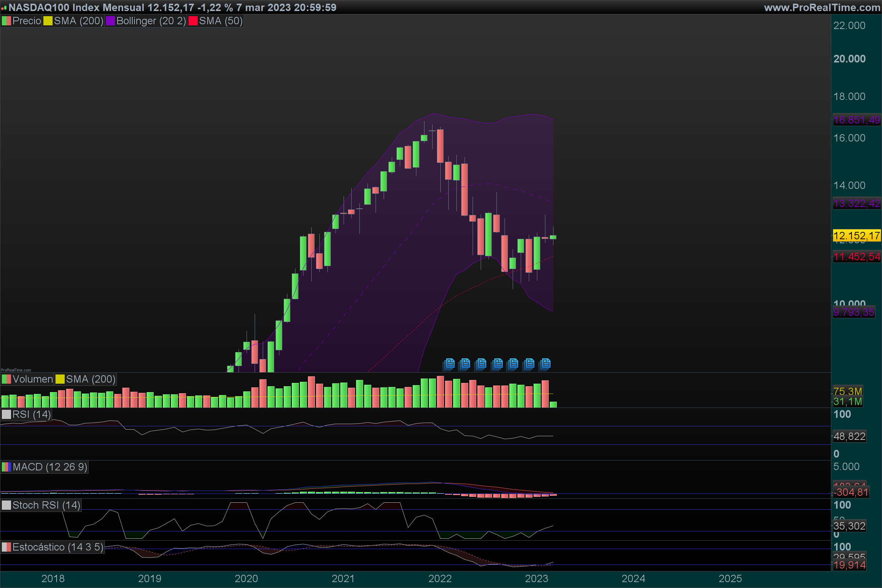Click the purple Bollinger color swatch

pyautogui.click(x=110, y=21)
